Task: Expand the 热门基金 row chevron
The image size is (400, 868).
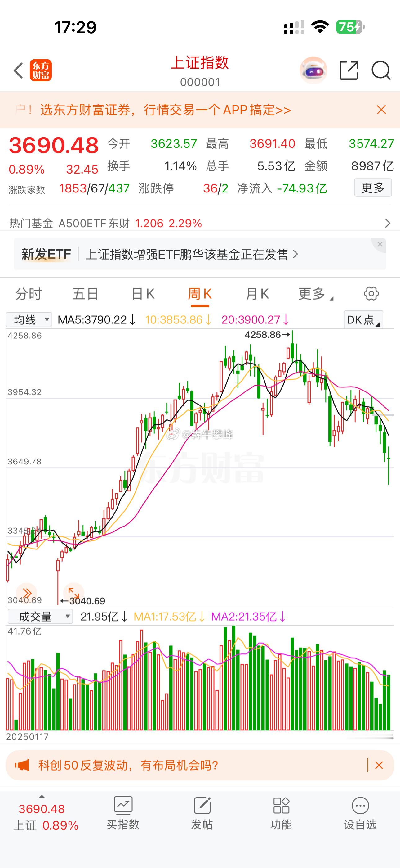Action: [x=388, y=223]
